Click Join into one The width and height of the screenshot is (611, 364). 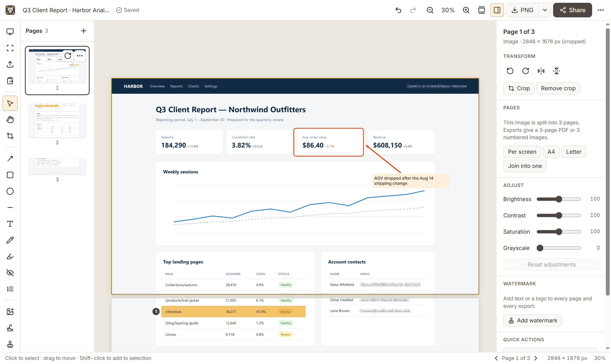click(525, 166)
